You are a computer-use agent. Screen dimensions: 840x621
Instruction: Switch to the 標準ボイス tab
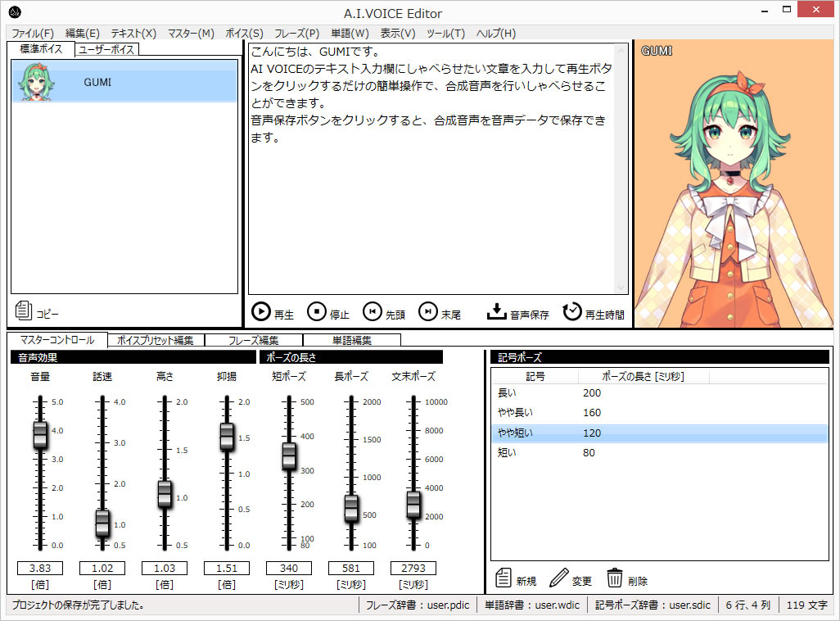[x=41, y=49]
